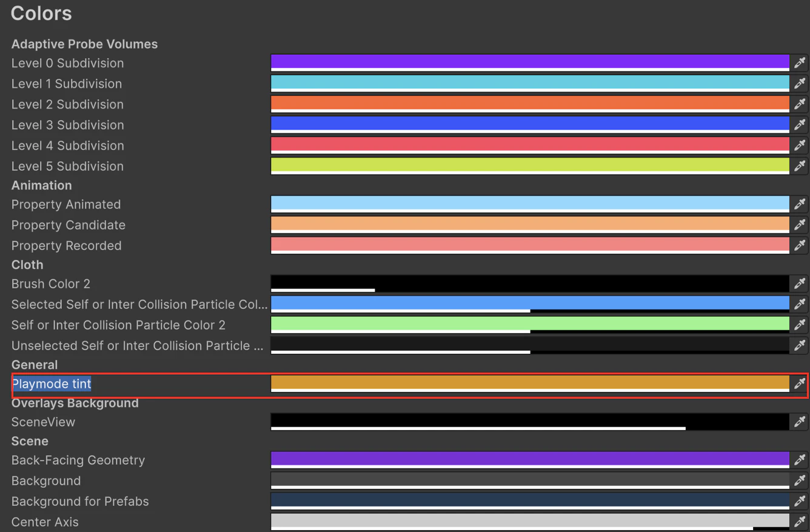Edit the Property Animated light blue color
This screenshot has height=532, width=810.
530,204
